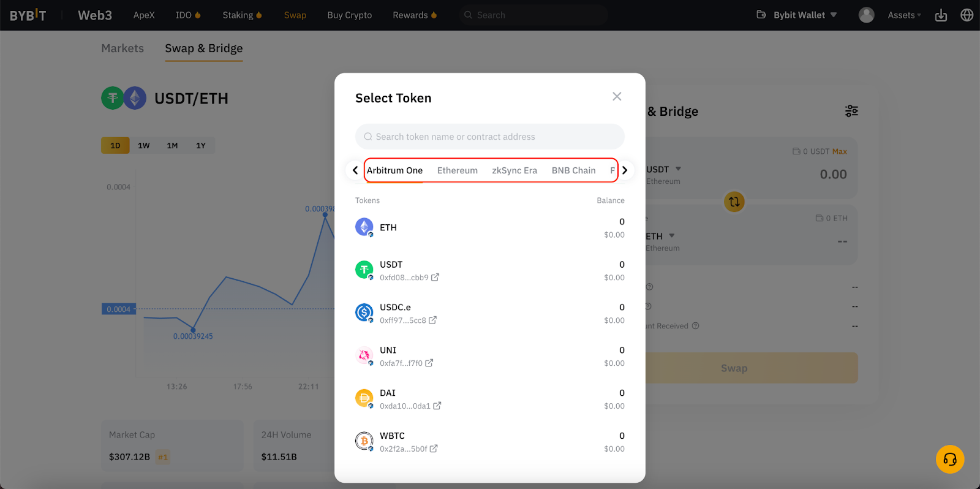The height and width of the screenshot is (489, 980).
Task: Click the Bybit logo
Action: (x=28, y=15)
